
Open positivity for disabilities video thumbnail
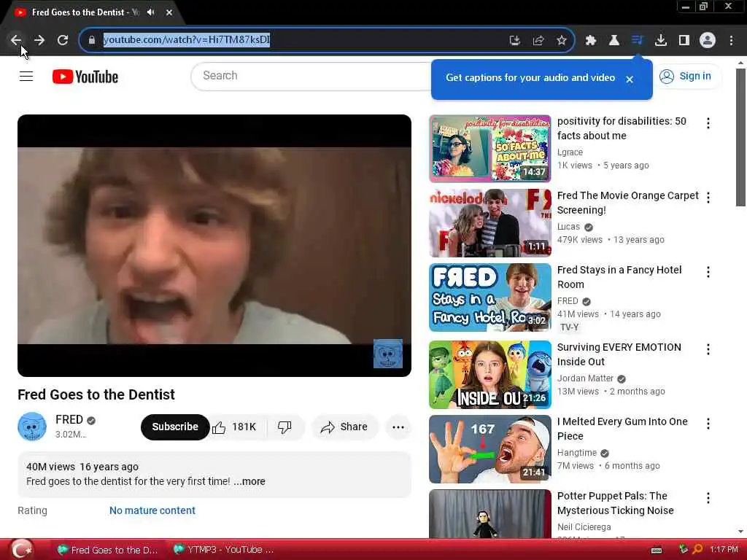tap(489, 149)
